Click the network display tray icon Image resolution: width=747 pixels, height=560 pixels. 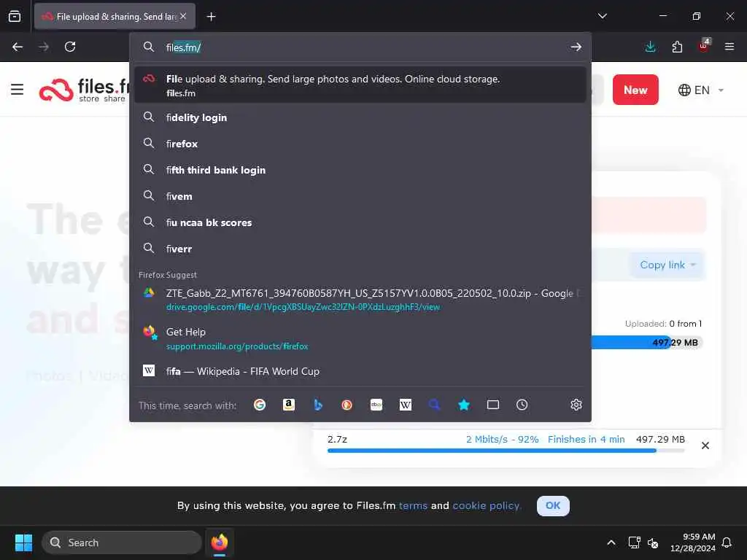pyautogui.click(x=634, y=542)
